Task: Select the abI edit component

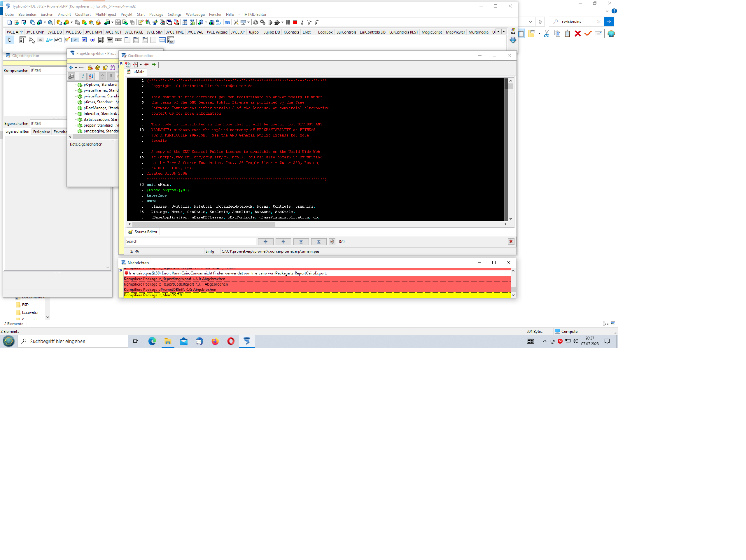Action: tap(58, 40)
